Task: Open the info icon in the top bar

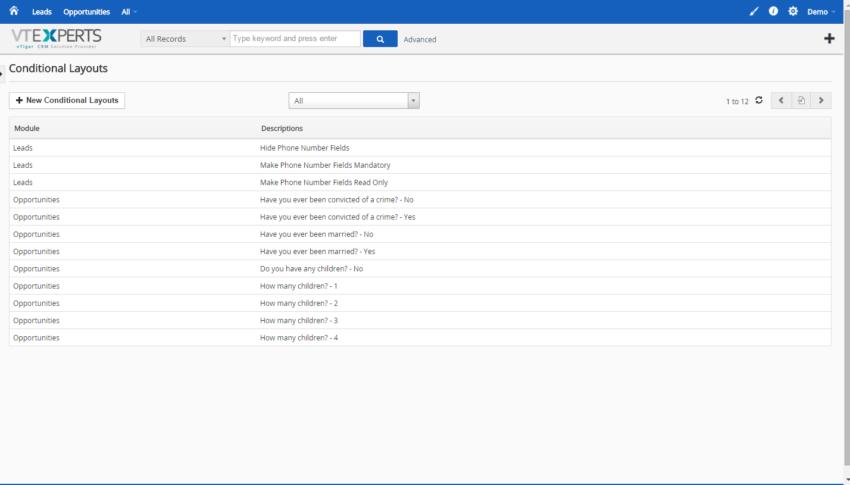Action: [774, 11]
